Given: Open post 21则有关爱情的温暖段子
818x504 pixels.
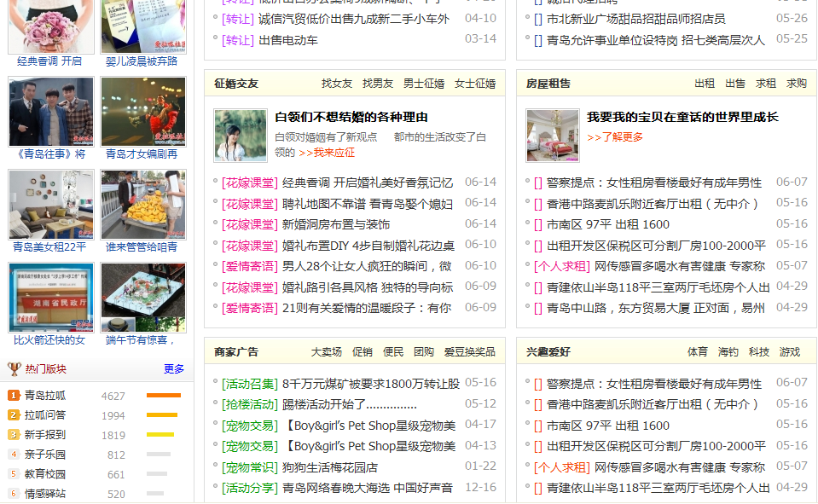Looking at the screenshot, I should (x=367, y=308).
